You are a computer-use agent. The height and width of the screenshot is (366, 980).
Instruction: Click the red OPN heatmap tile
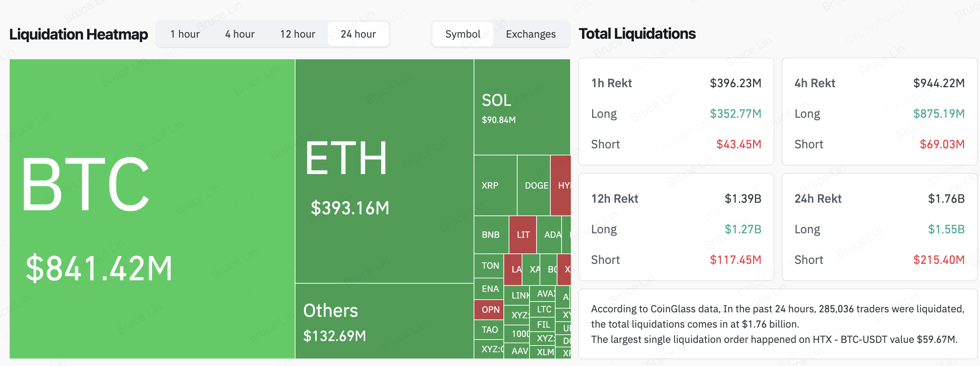(x=489, y=310)
